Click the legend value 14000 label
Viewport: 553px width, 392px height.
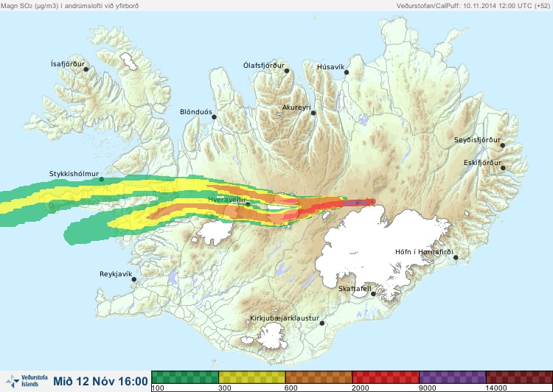pyautogui.click(x=496, y=388)
